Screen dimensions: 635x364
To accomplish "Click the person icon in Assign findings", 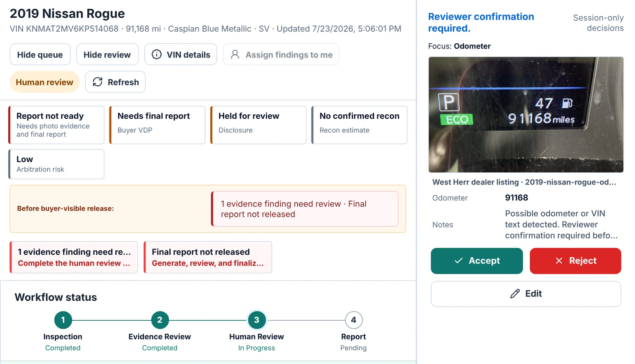I will point(235,54).
